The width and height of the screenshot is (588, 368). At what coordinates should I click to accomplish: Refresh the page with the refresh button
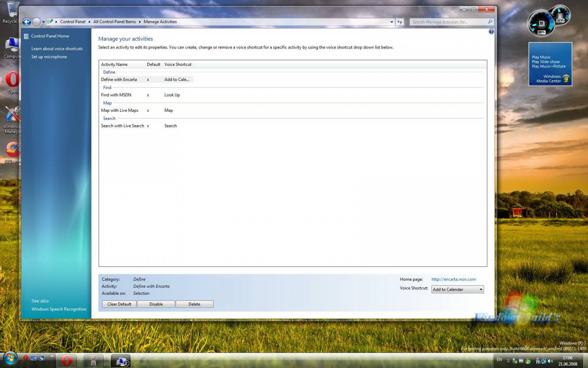click(400, 22)
